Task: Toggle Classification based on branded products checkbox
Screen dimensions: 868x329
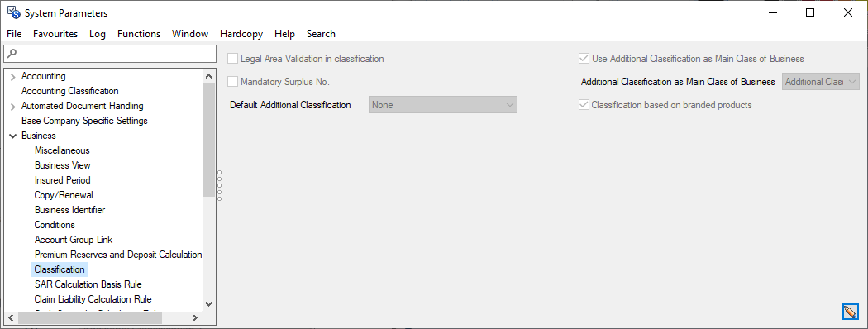Action: coord(584,105)
